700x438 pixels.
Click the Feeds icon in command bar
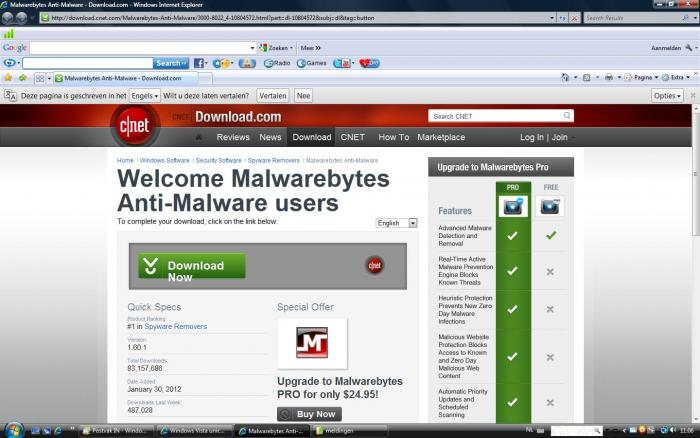(587, 77)
